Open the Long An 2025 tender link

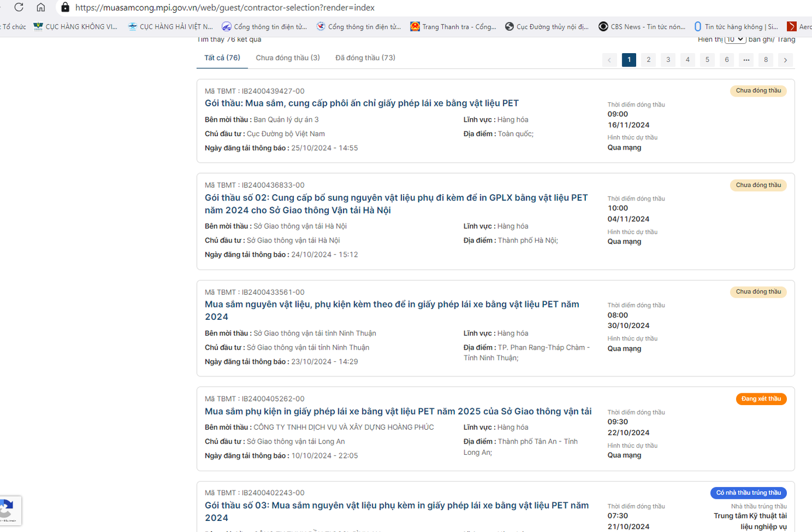398,412
